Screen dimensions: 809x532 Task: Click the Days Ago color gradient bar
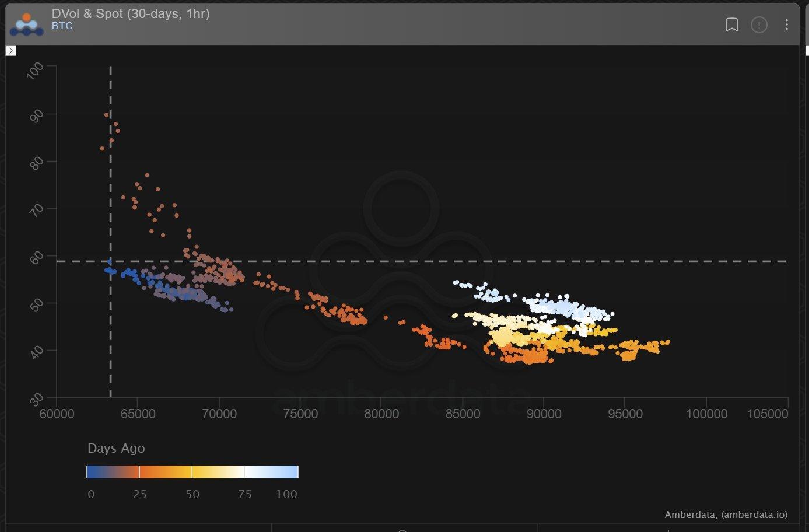(x=192, y=472)
